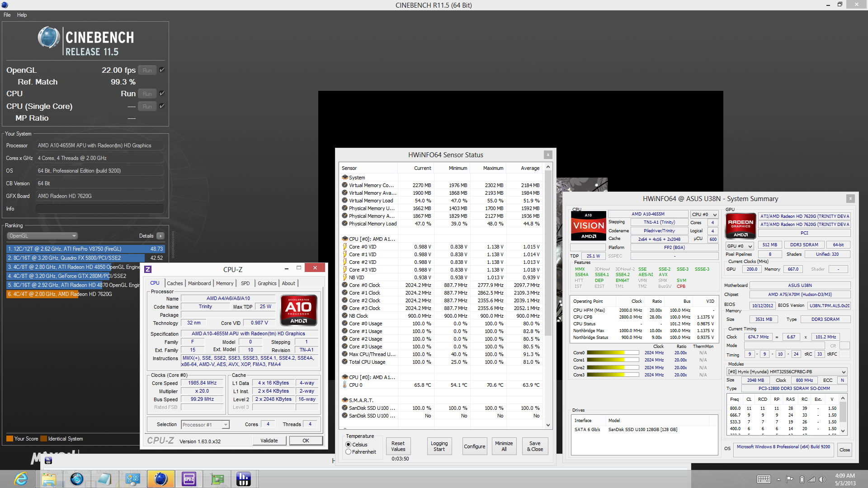Open the touch keyboard tray icon
This screenshot has height=488, width=868.
[x=764, y=479]
